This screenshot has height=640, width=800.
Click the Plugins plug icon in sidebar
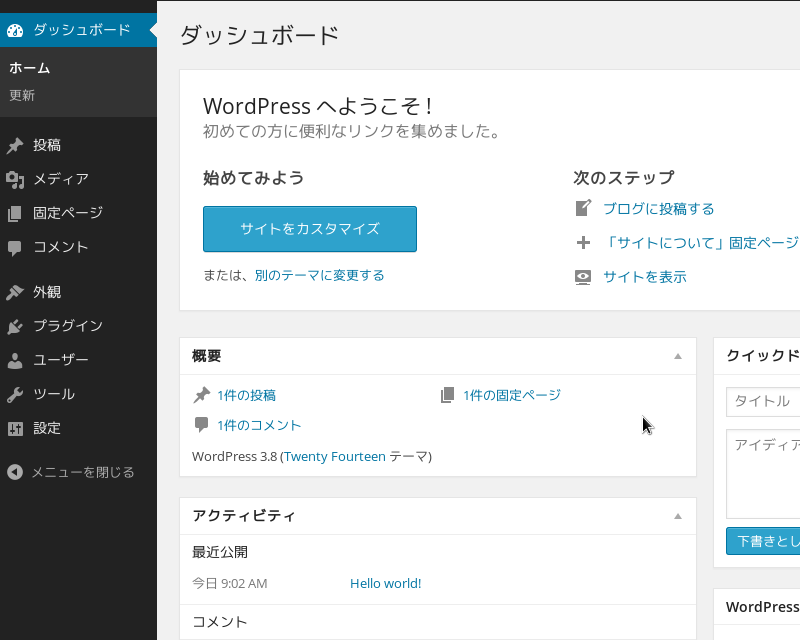click(15, 326)
